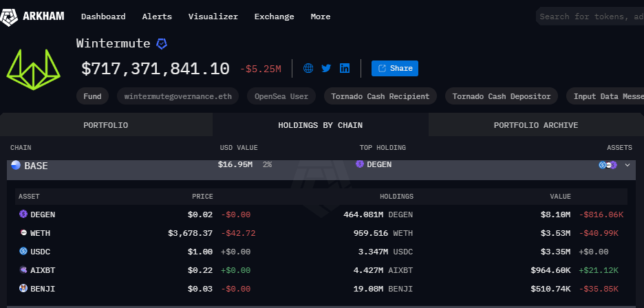Click the WETH price $3,678.37

click(190, 233)
